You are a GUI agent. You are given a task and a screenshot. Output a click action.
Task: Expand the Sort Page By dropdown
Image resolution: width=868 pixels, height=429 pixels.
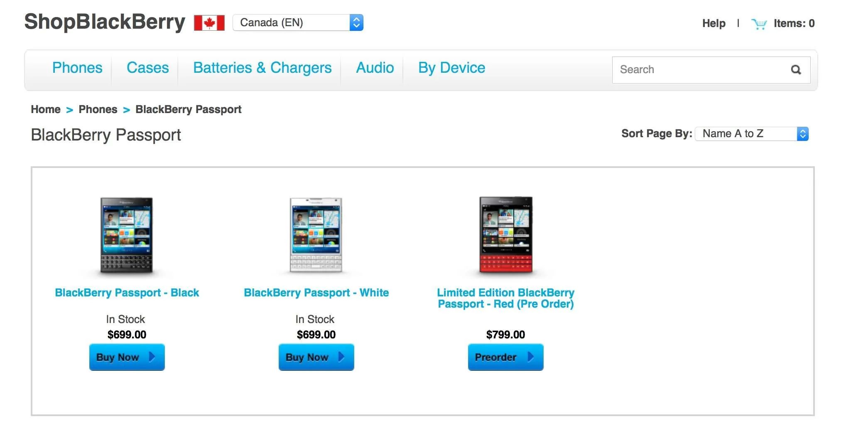(752, 134)
